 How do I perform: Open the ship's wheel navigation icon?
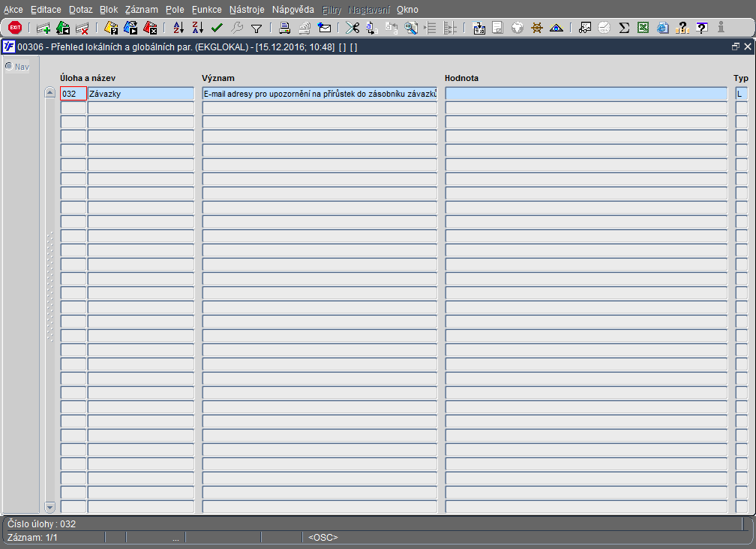[537, 28]
